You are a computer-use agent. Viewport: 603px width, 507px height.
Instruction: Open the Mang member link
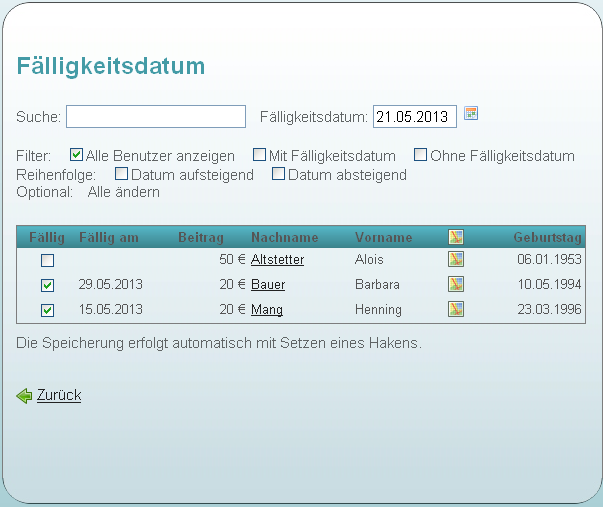click(266, 310)
